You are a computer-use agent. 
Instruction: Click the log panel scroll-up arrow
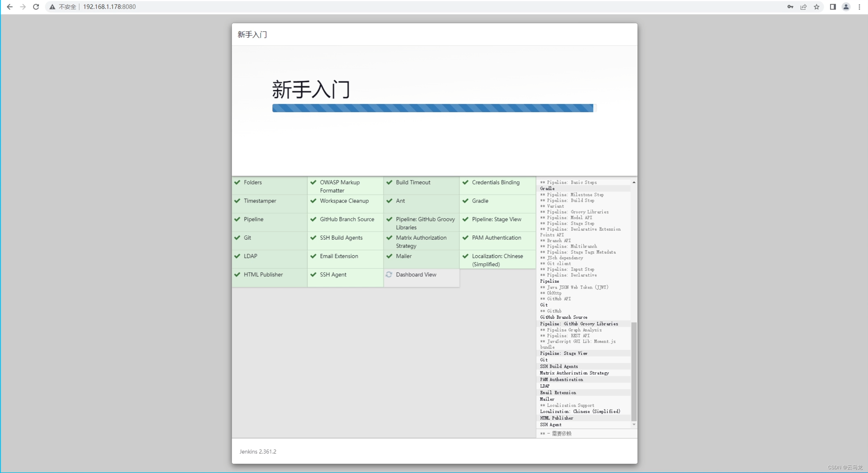coord(634,182)
